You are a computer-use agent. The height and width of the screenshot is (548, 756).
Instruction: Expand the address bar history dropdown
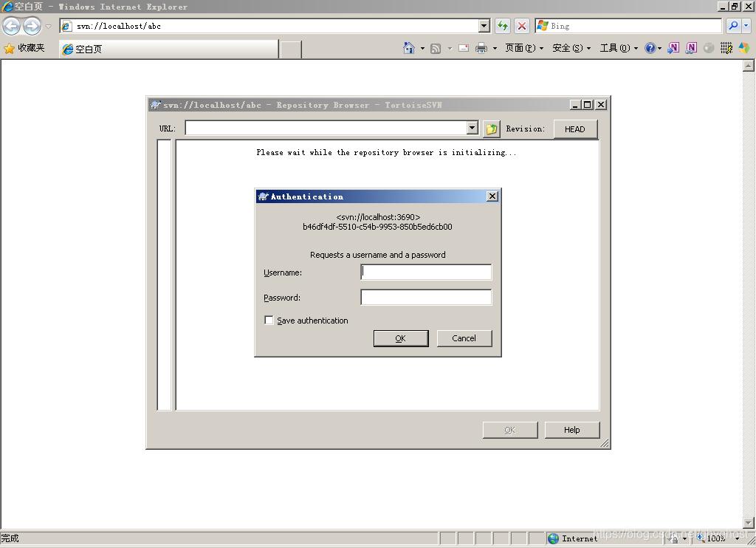484,26
